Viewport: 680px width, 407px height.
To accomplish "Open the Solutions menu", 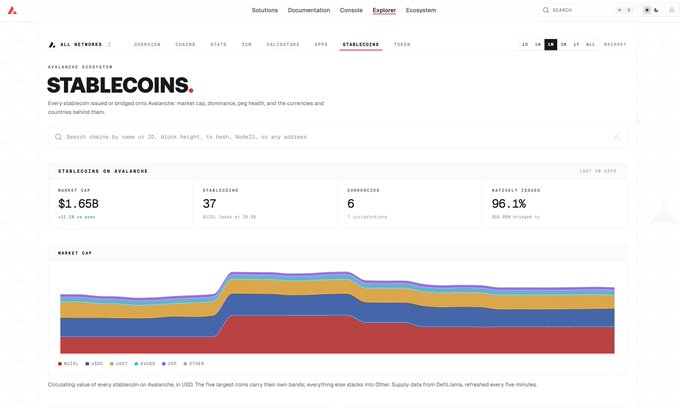I will tap(265, 10).
